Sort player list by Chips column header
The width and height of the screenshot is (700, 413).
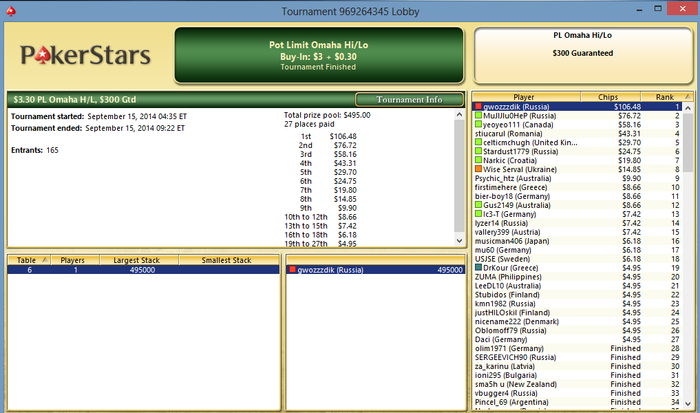click(x=610, y=97)
